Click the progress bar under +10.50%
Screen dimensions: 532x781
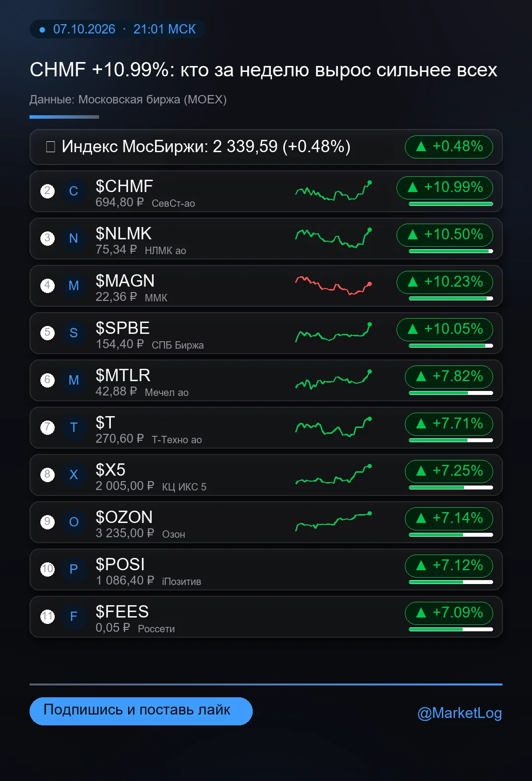451,251
